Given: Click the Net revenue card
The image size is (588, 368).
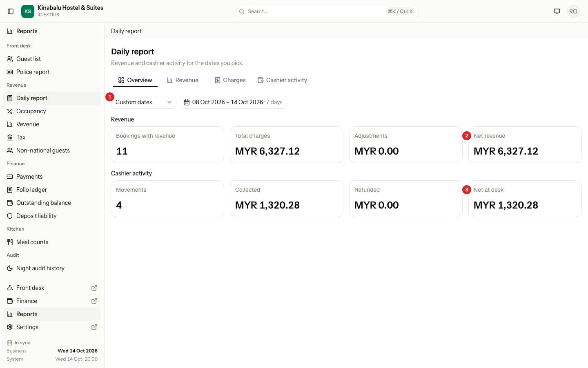Looking at the screenshot, I should 525,145.
